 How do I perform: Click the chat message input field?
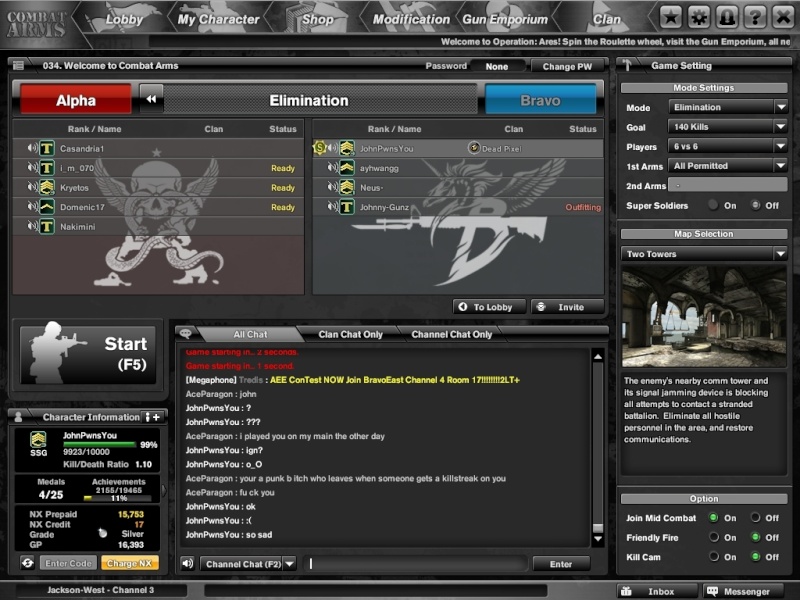coord(416,563)
